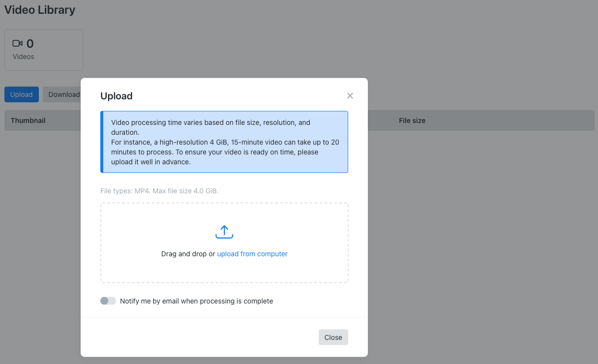Dismiss the Upload dialog with the X icon
This screenshot has width=598, height=364.
tap(350, 96)
